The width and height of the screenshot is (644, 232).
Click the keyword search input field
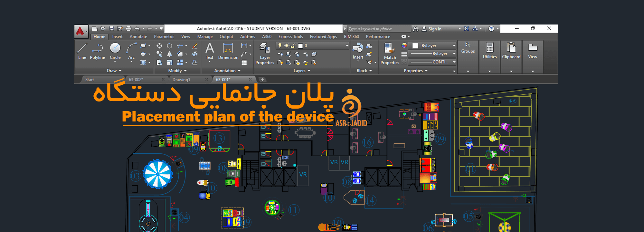point(379,29)
